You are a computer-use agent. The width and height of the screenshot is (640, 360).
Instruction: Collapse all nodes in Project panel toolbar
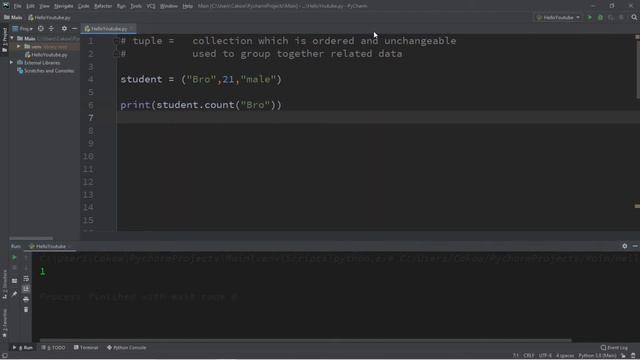click(x=51, y=29)
